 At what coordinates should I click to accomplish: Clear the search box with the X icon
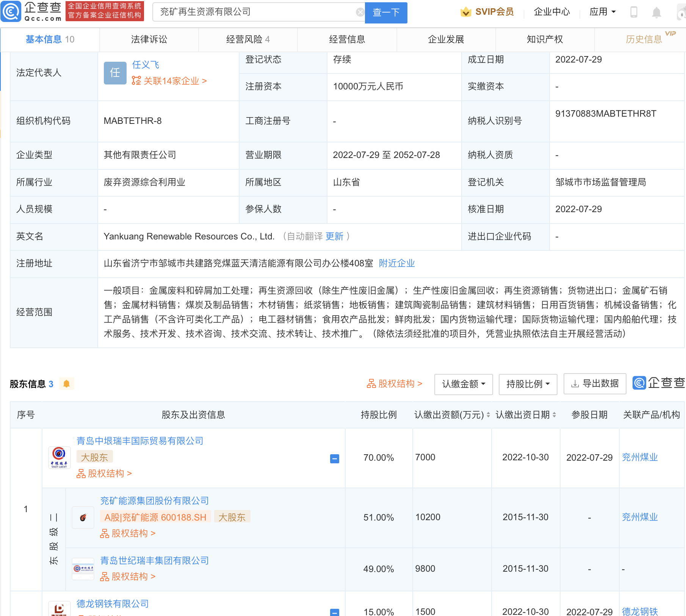pos(360,12)
